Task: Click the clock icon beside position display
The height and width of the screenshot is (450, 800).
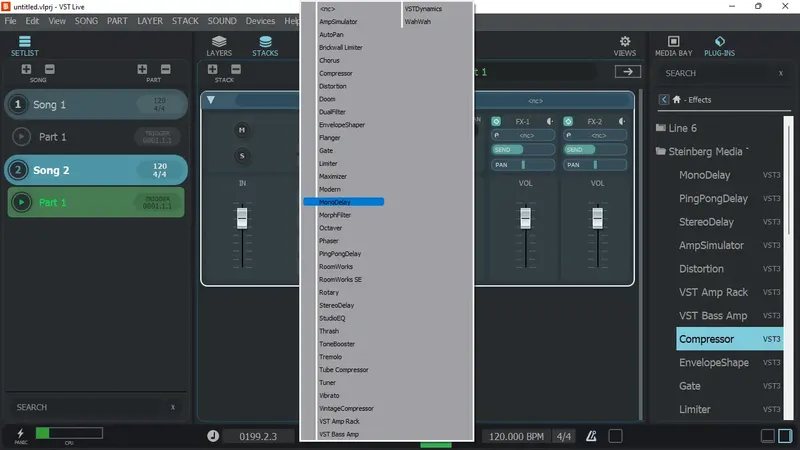Action: pos(213,436)
